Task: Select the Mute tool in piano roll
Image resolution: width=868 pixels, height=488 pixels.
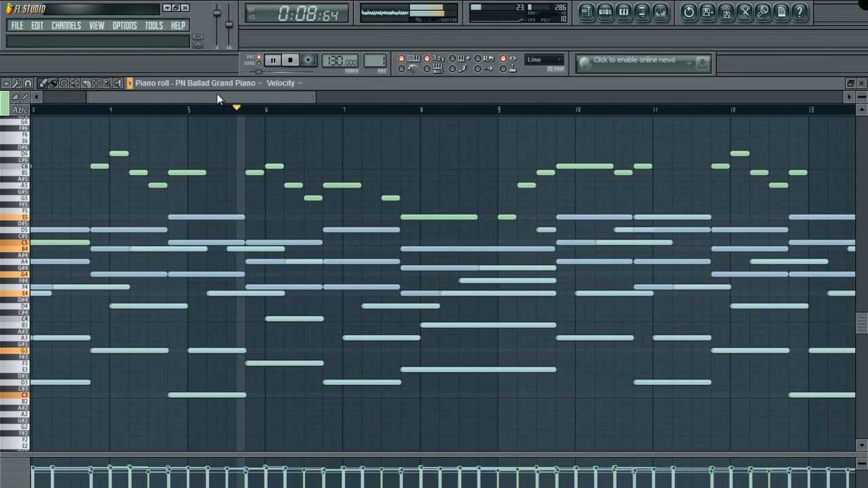Action: tap(75, 83)
